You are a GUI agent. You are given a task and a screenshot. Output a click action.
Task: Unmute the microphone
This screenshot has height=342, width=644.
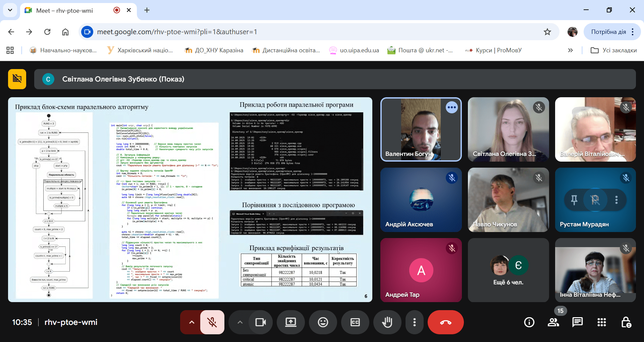click(x=212, y=322)
